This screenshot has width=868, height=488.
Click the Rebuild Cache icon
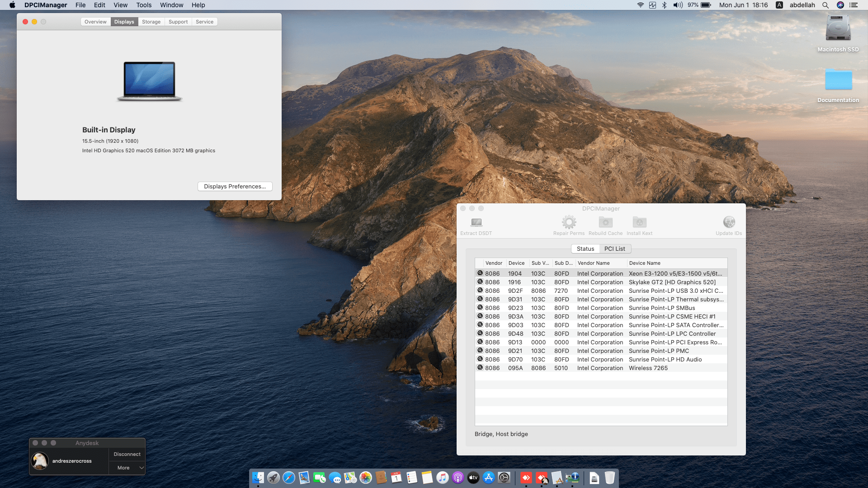(x=605, y=222)
